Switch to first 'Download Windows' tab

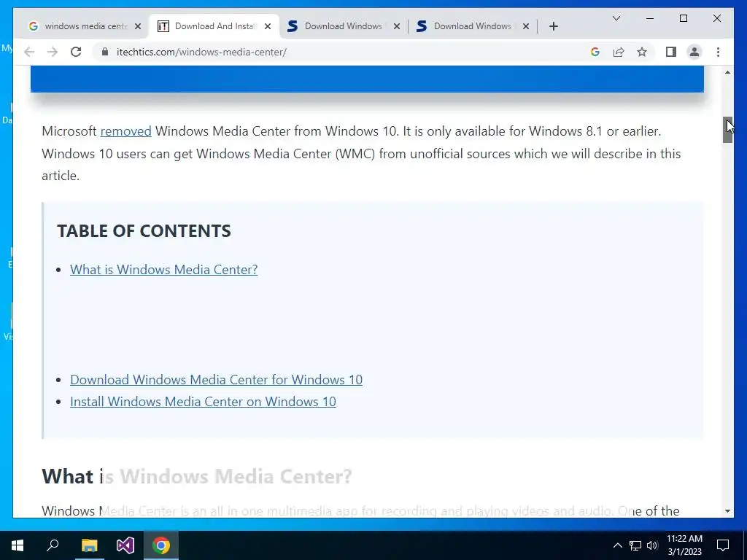[x=343, y=26]
